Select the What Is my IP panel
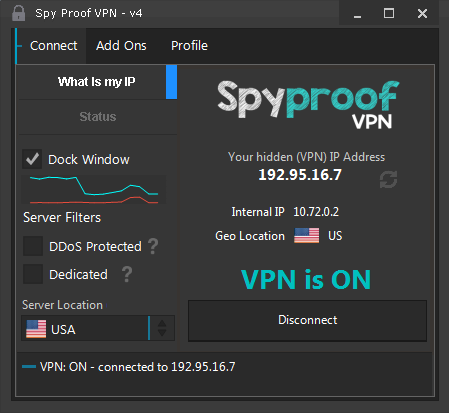 97,82
